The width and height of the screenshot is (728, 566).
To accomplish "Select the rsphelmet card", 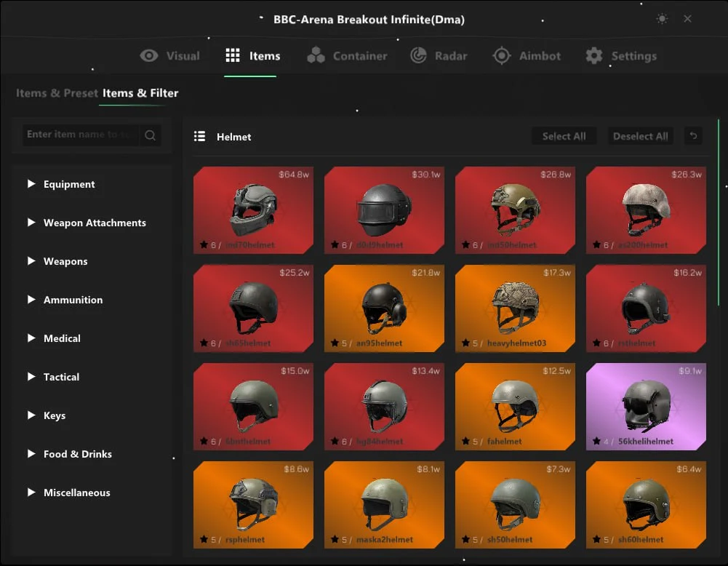I will point(254,505).
